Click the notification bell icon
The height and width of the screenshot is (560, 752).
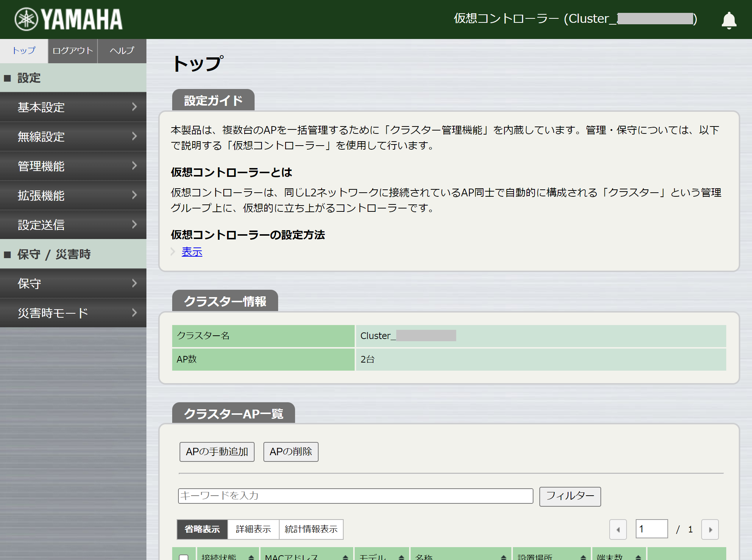coord(729,19)
